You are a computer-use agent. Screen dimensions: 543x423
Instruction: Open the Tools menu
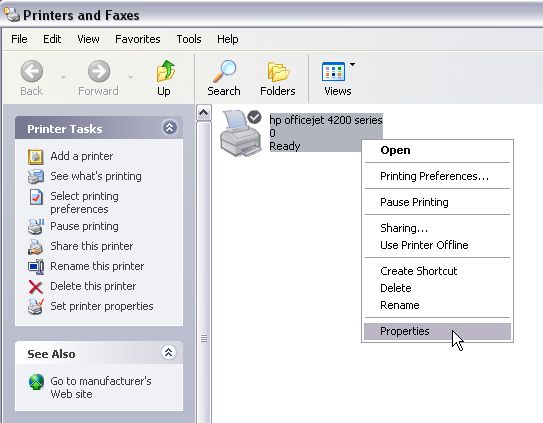point(189,39)
